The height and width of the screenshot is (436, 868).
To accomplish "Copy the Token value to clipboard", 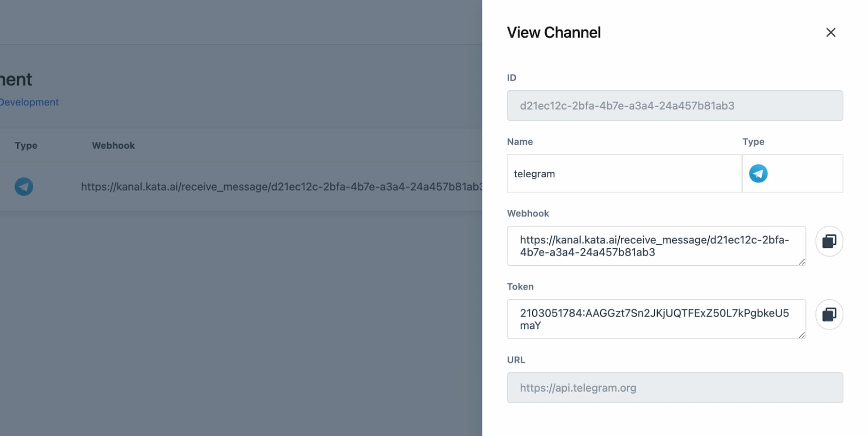I will click(x=829, y=314).
